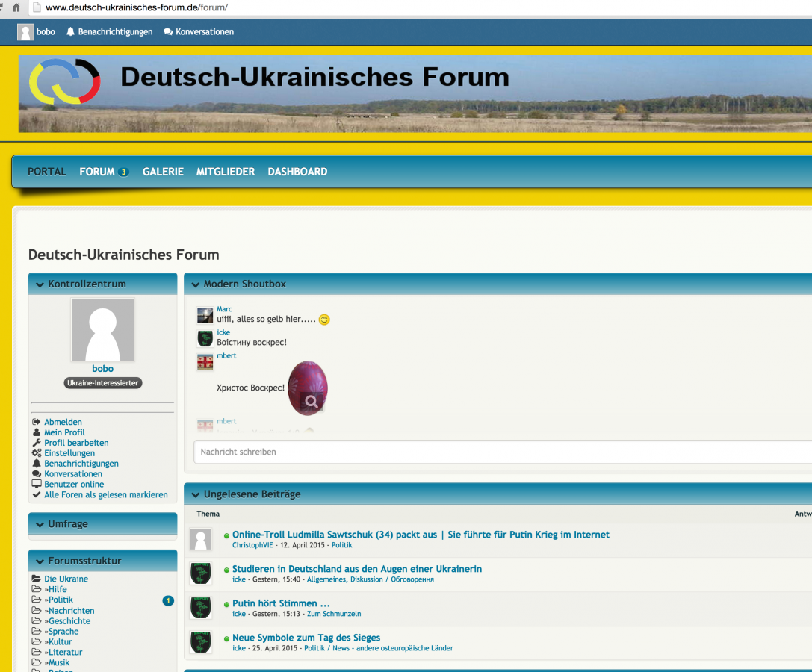The height and width of the screenshot is (672, 812).
Task: Click the Konversationen speech bubble icon in top bar
Action: pyautogui.click(x=168, y=32)
